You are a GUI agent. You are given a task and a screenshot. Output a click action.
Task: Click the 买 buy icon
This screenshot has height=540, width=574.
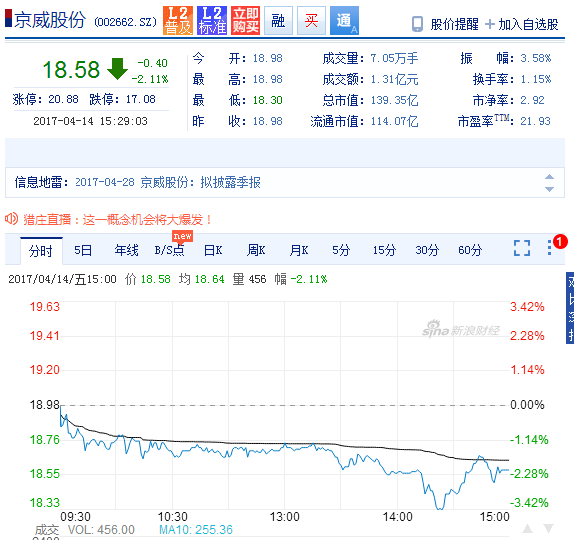tap(311, 21)
